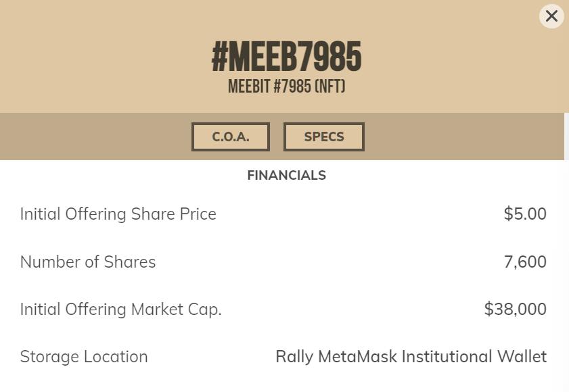569x392 pixels.
Task: Click the #MEEB7985 title heading
Action: point(287,57)
